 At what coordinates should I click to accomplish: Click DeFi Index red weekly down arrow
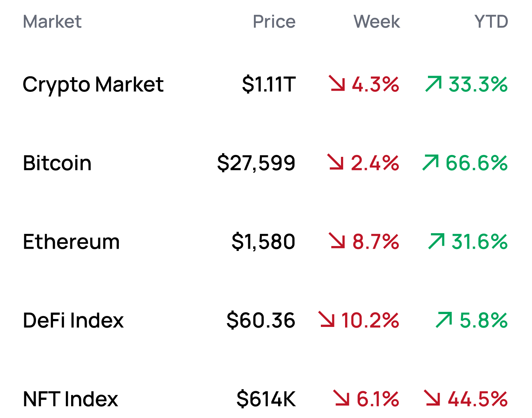point(327,319)
